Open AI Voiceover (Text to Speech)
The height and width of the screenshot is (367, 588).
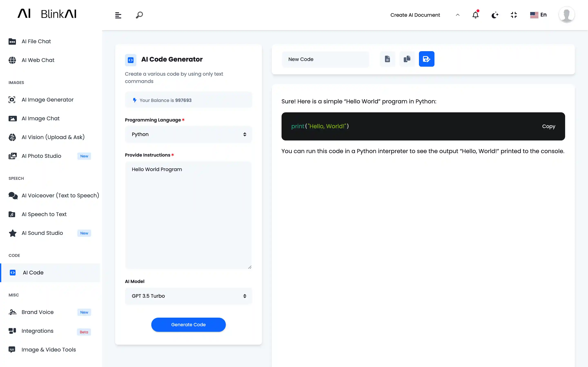point(60,195)
